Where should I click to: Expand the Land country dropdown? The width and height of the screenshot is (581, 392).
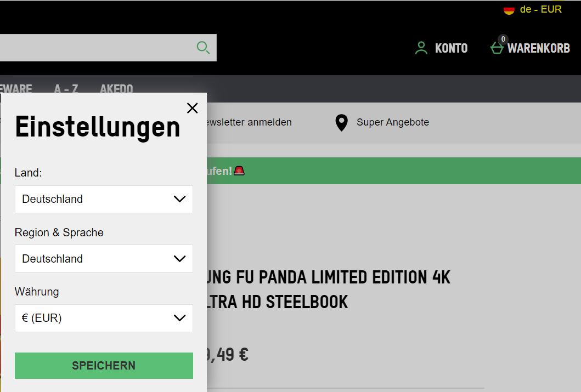(x=104, y=199)
